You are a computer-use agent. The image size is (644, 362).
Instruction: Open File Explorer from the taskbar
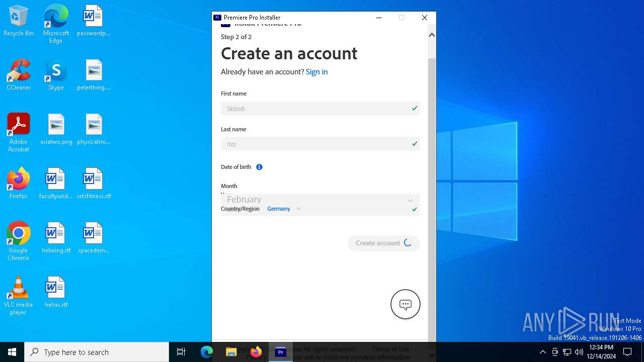point(231,352)
